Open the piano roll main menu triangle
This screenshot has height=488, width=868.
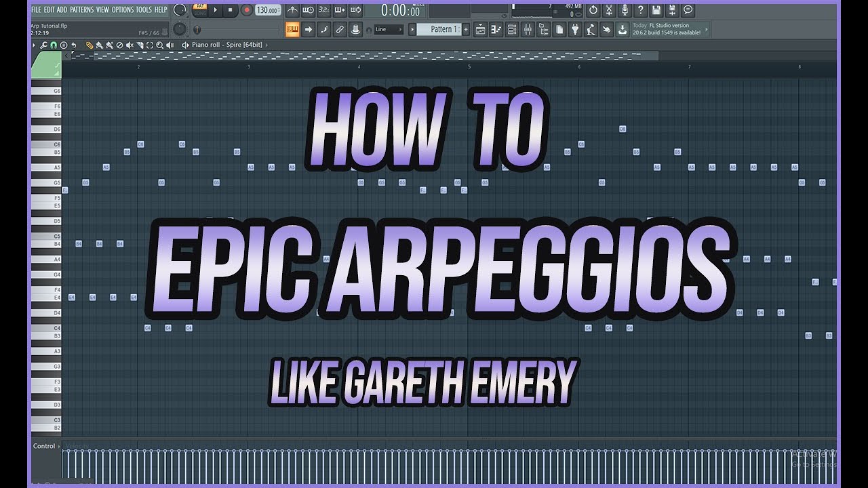pyautogui.click(x=34, y=45)
